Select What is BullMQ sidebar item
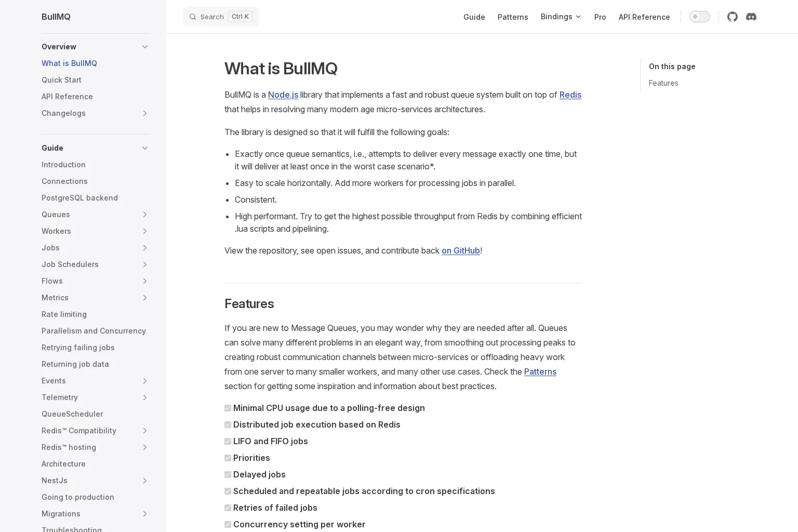The image size is (798, 532). coord(69,63)
